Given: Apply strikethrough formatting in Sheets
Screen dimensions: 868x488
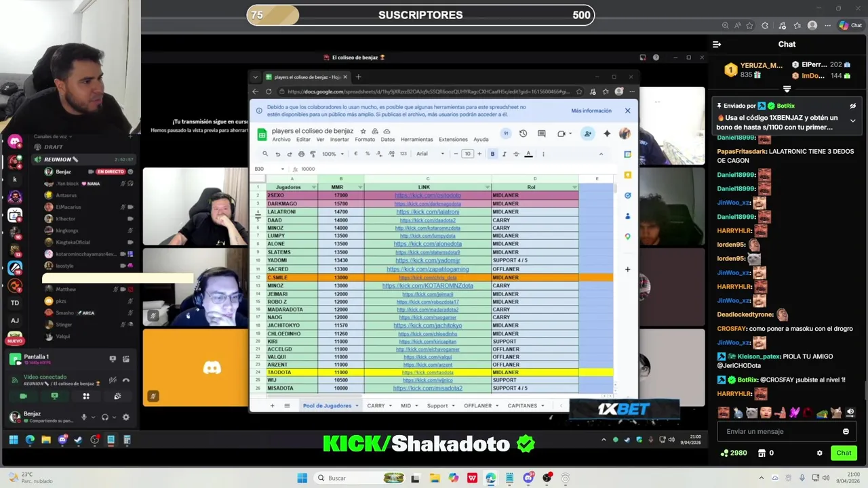Looking at the screenshot, I should (516, 154).
